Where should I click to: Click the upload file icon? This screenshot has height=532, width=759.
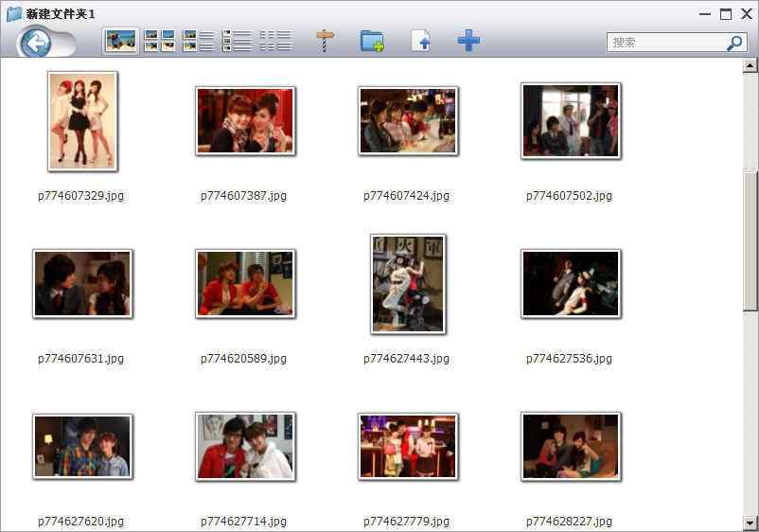(x=420, y=41)
